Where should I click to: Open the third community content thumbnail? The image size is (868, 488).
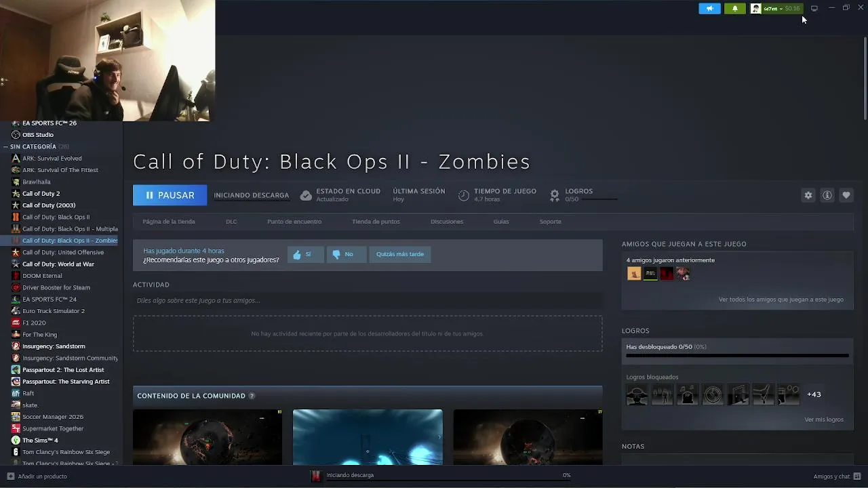(528, 437)
